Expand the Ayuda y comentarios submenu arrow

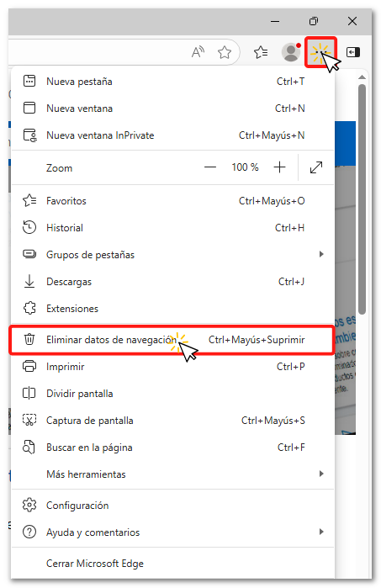pyautogui.click(x=321, y=532)
